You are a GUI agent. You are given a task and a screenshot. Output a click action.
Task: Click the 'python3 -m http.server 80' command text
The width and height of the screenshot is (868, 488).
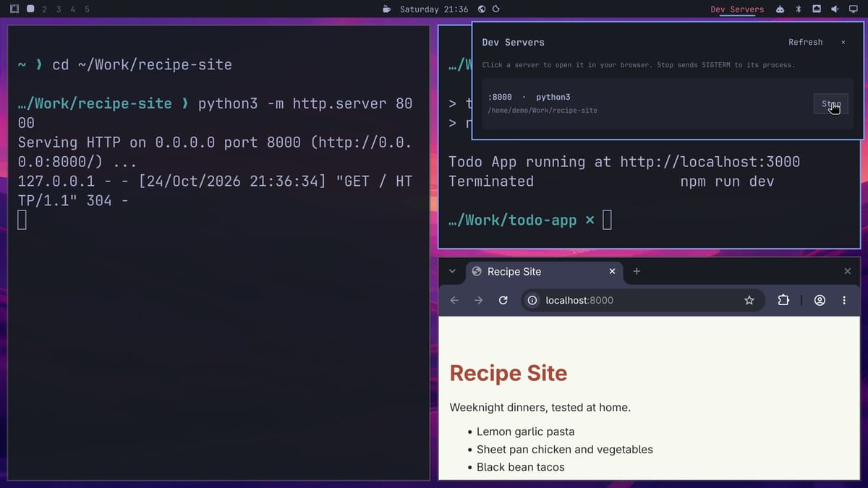pyautogui.click(x=305, y=103)
